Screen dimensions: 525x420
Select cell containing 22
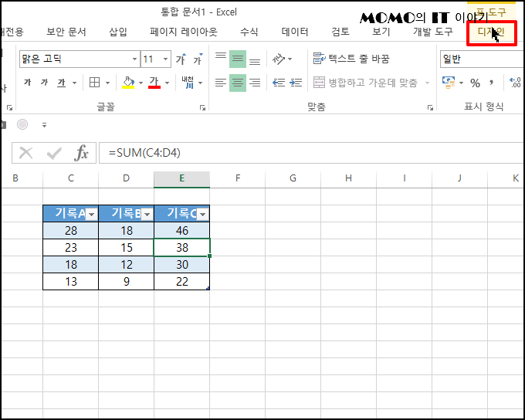(181, 281)
